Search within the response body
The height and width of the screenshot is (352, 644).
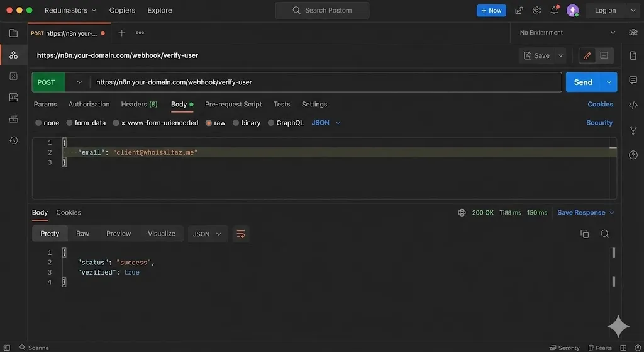[604, 234]
